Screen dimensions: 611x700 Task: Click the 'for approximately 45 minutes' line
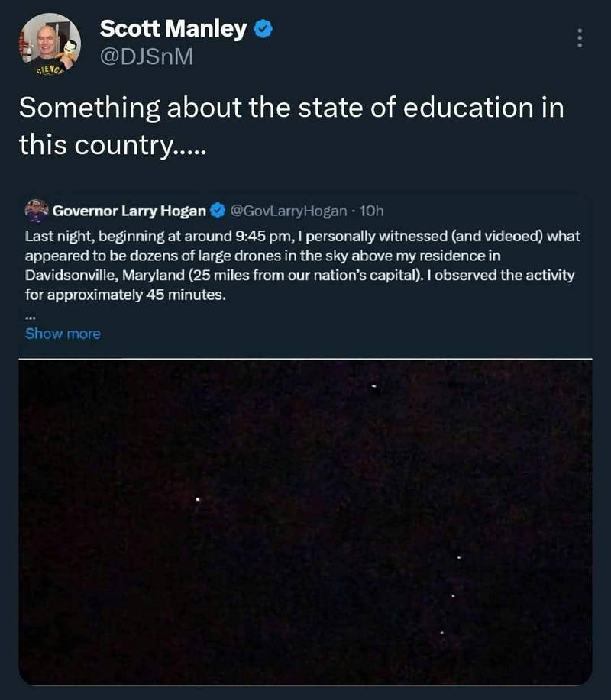tap(125, 295)
